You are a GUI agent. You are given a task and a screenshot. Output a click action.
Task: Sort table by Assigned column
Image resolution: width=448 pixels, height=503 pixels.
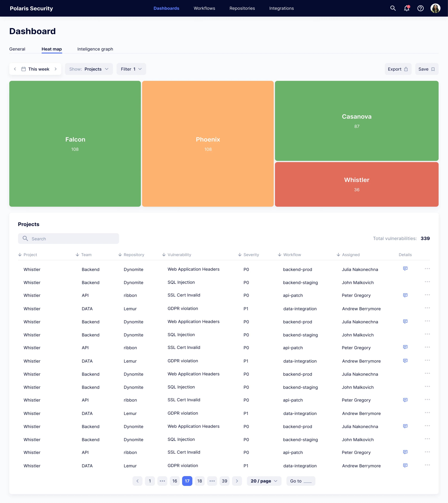(348, 254)
